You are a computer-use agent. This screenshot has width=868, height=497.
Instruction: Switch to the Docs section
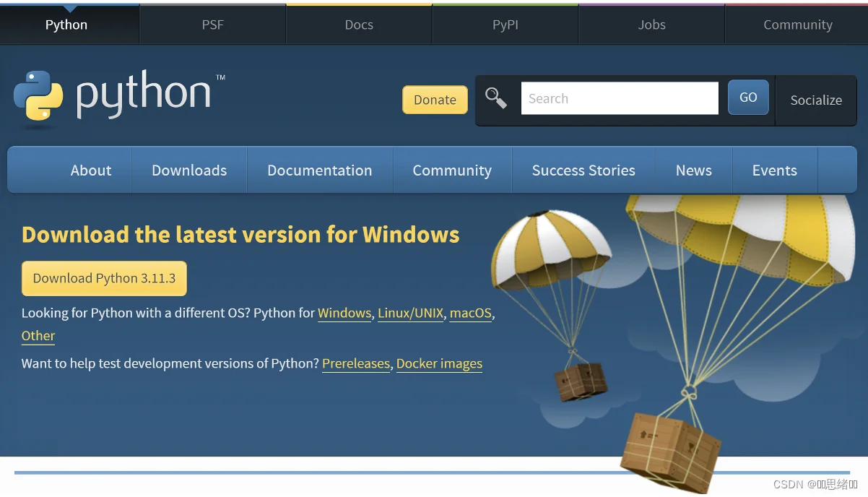[x=359, y=25]
